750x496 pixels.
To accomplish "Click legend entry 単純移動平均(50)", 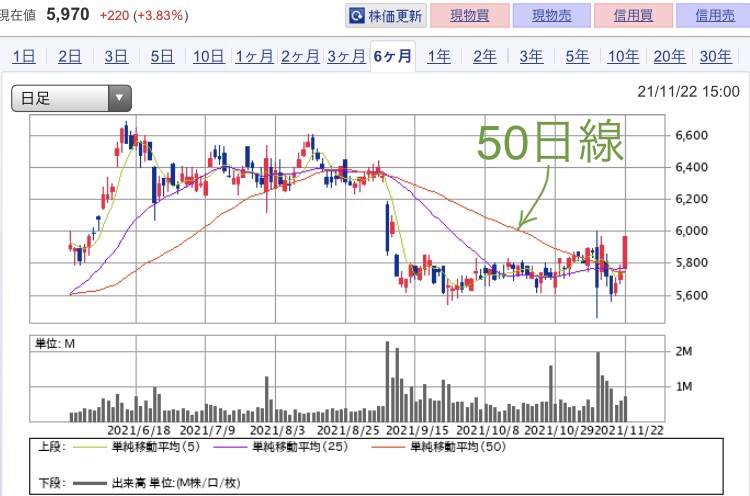I will pos(458,447).
